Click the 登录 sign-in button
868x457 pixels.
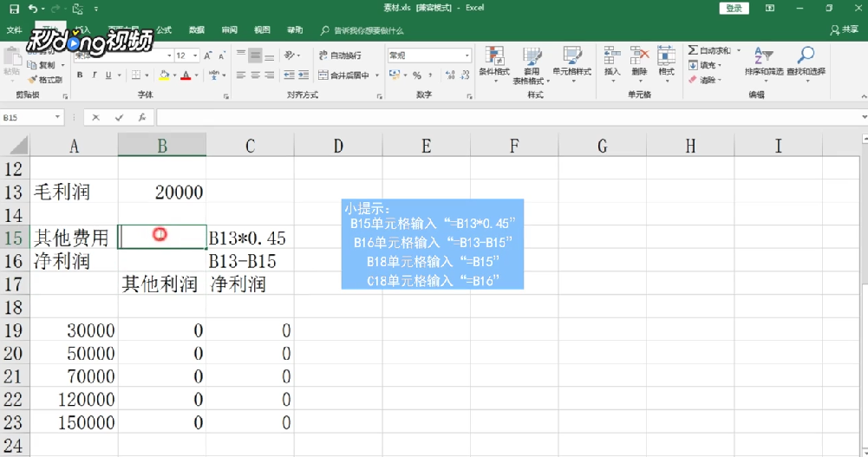click(x=734, y=9)
